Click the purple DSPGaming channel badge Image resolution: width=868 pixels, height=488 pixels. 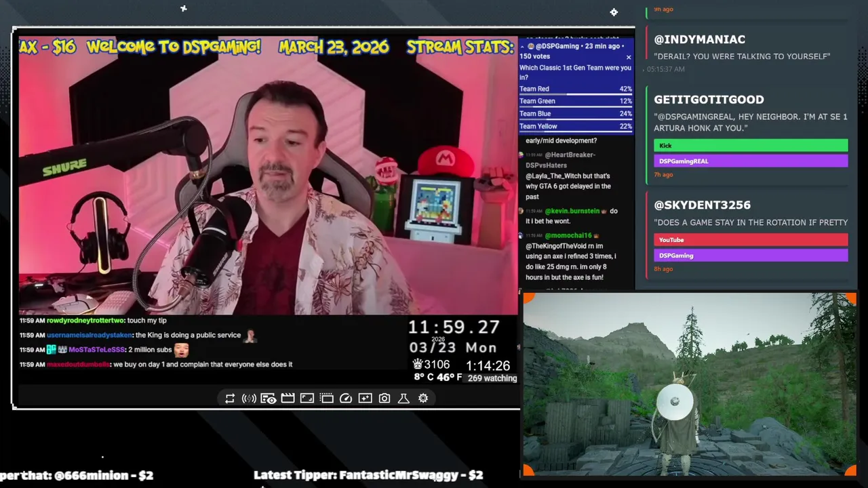(751, 256)
